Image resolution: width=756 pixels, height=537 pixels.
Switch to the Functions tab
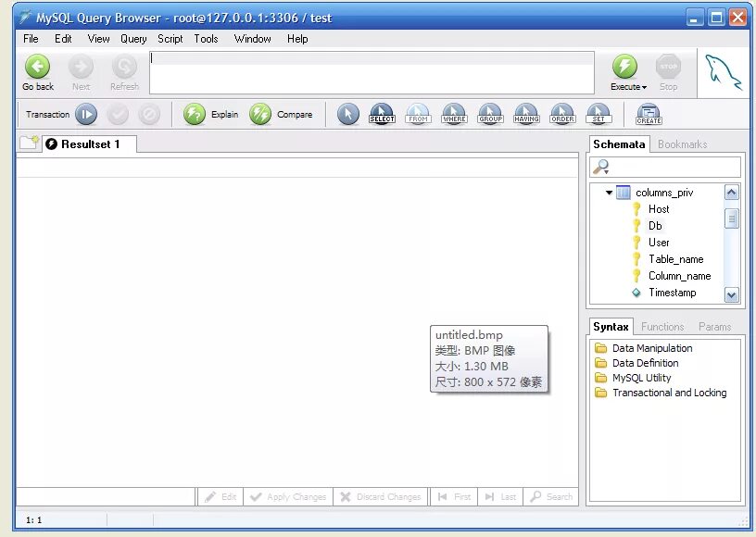click(x=662, y=327)
